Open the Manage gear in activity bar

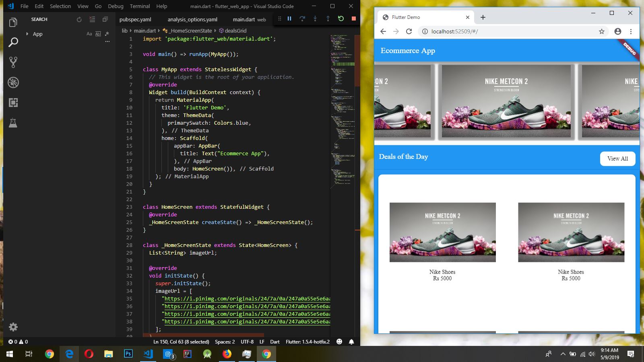click(13, 327)
